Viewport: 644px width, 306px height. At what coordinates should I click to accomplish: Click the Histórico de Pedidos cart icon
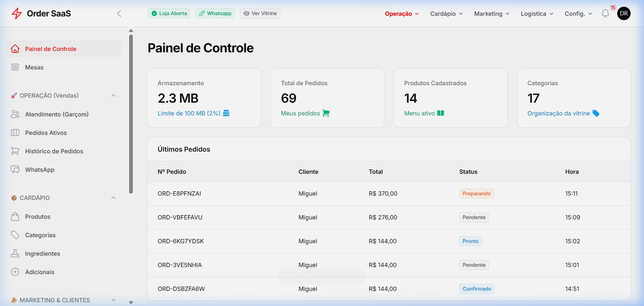(15, 151)
